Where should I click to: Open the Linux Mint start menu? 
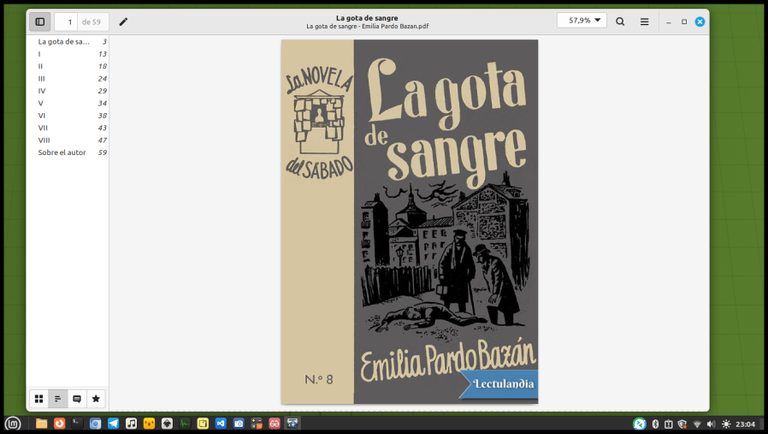coord(13,423)
